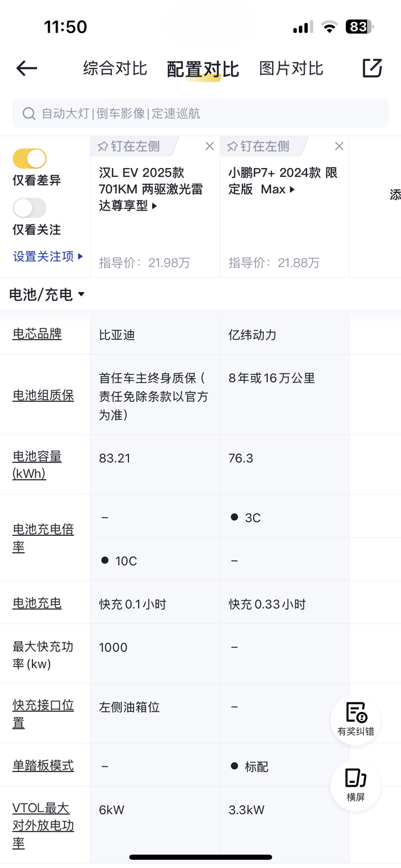
Task: Tap the 单踏板模式 parameter label
Action: click(43, 766)
